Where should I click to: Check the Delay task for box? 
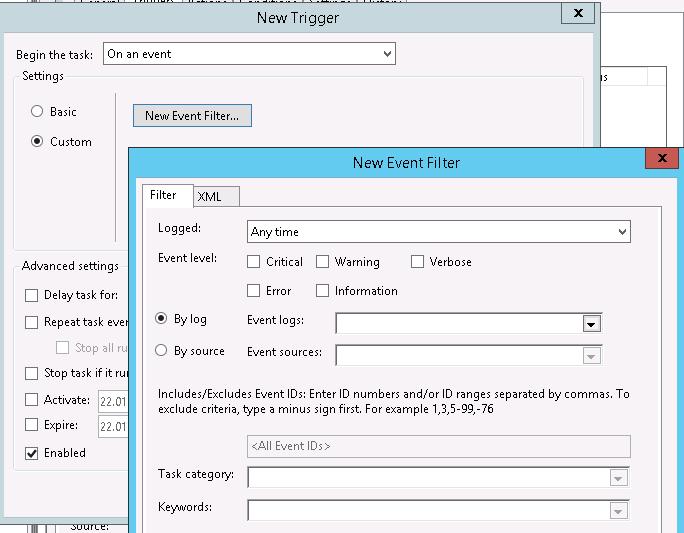[31, 295]
